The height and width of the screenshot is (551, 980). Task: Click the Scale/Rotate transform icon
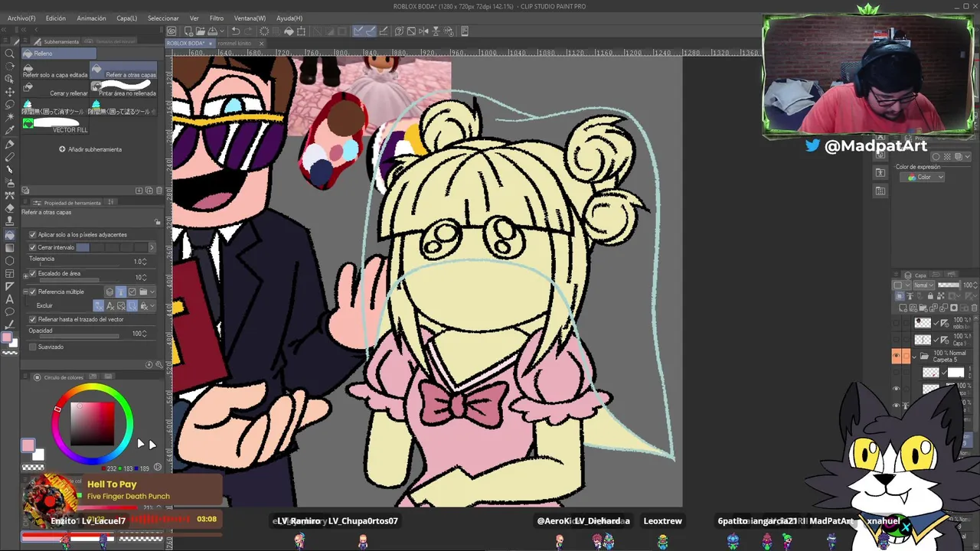pos(302,31)
